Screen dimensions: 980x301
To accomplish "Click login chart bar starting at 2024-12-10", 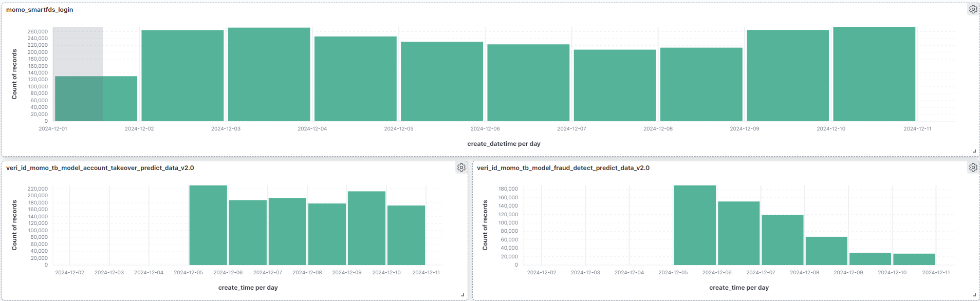I will click(x=874, y=74).
